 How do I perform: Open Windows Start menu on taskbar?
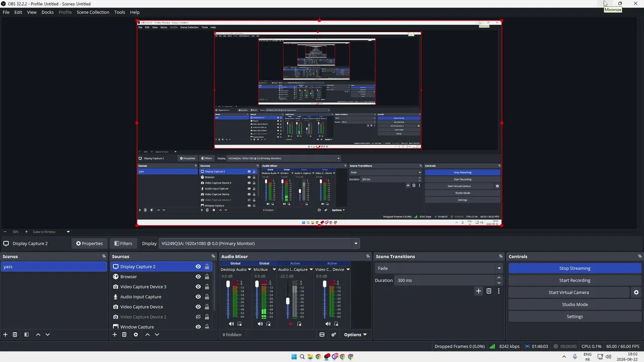294,357
